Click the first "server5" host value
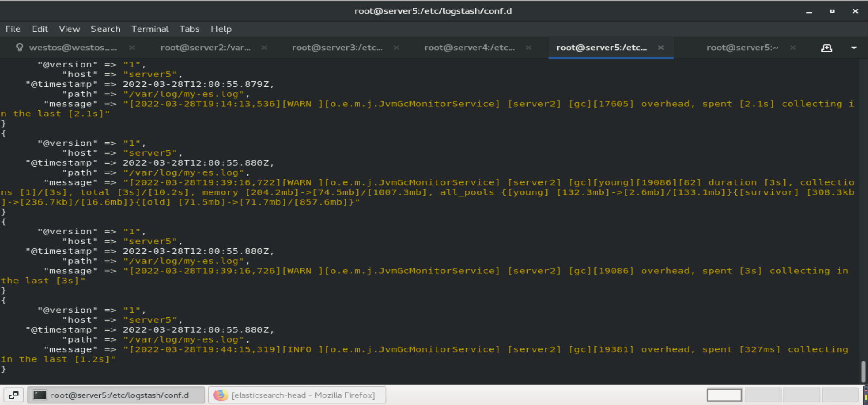Viewport: 868px width, 405px height. coord(150,75)
